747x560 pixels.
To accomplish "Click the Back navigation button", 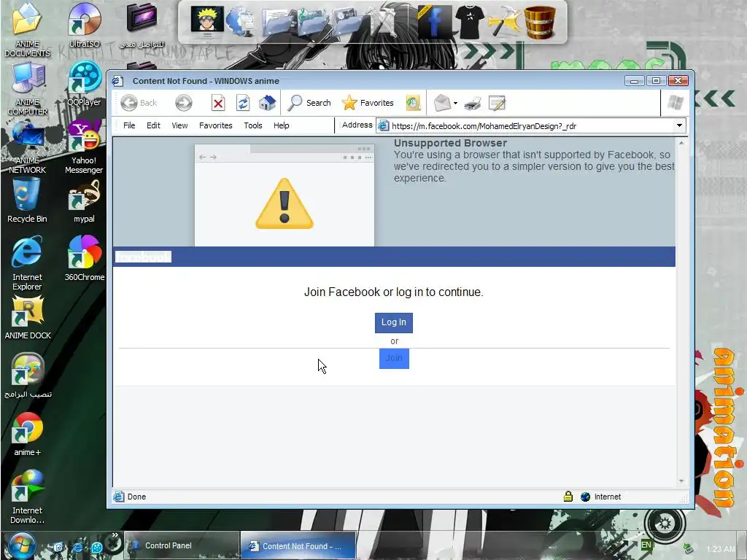I will click(139, 103).
